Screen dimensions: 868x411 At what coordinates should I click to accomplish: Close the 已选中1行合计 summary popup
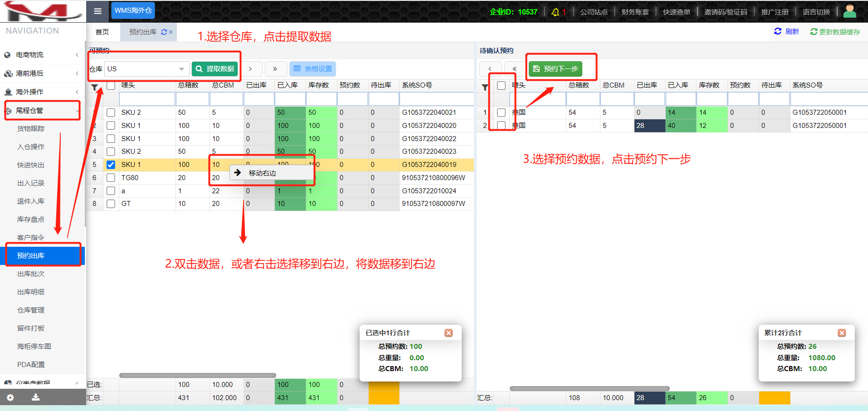[449, 333]
